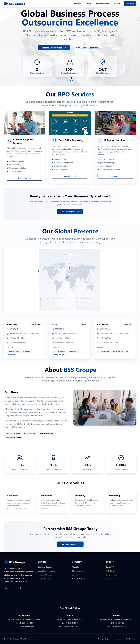Screen dimensions: 140x644
Task: Open the Careers link in footer
Action: 75,575
